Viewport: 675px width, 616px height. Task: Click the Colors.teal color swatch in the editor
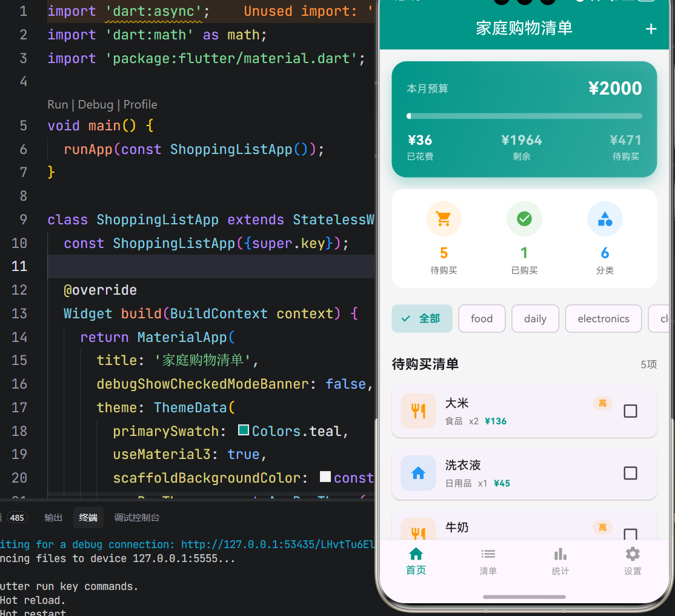(x=243, y=430)
